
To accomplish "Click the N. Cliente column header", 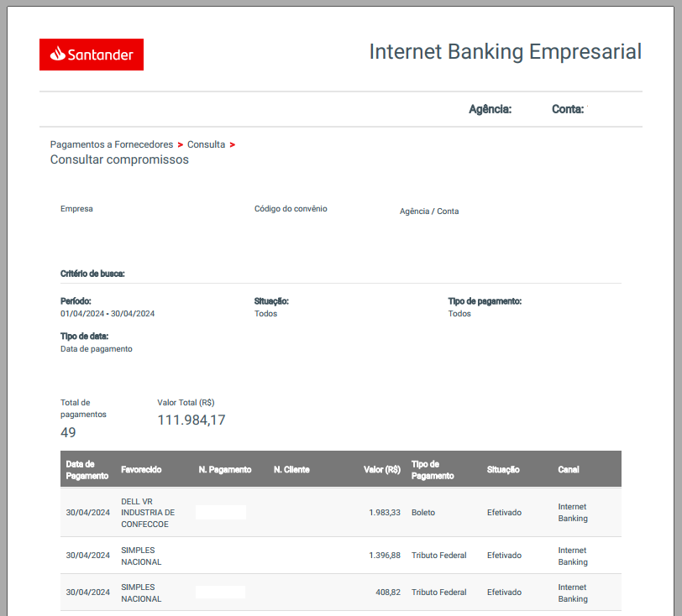I will click(291, 469).
